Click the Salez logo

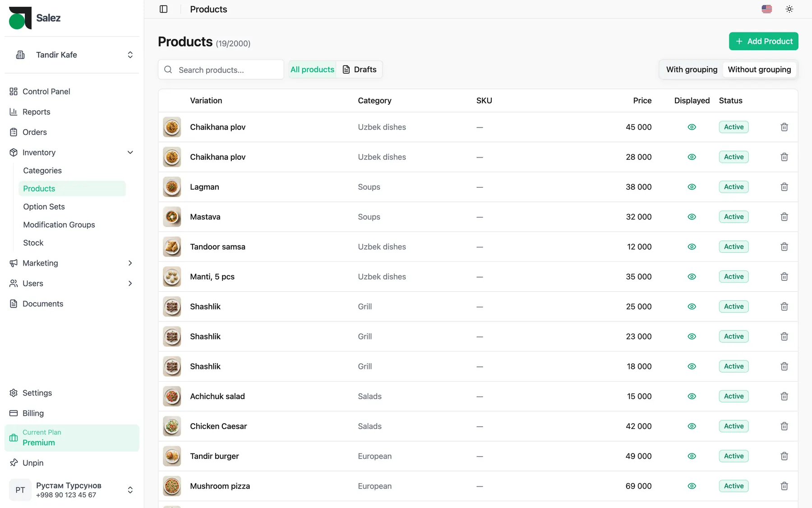(x=35, y=18)
